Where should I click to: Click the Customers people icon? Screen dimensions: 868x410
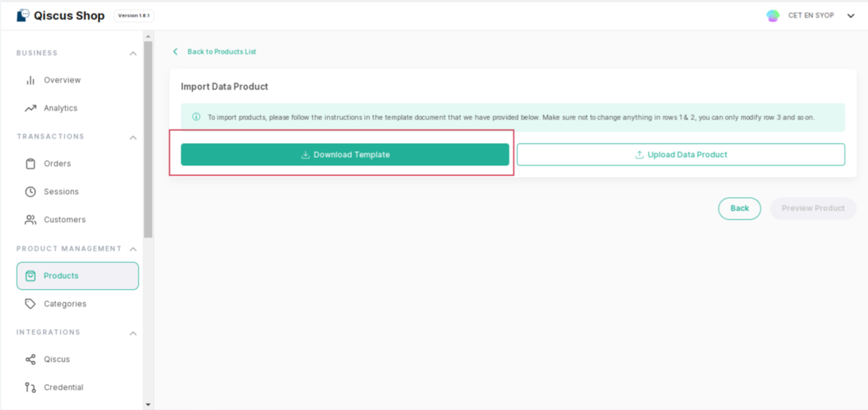30,220
